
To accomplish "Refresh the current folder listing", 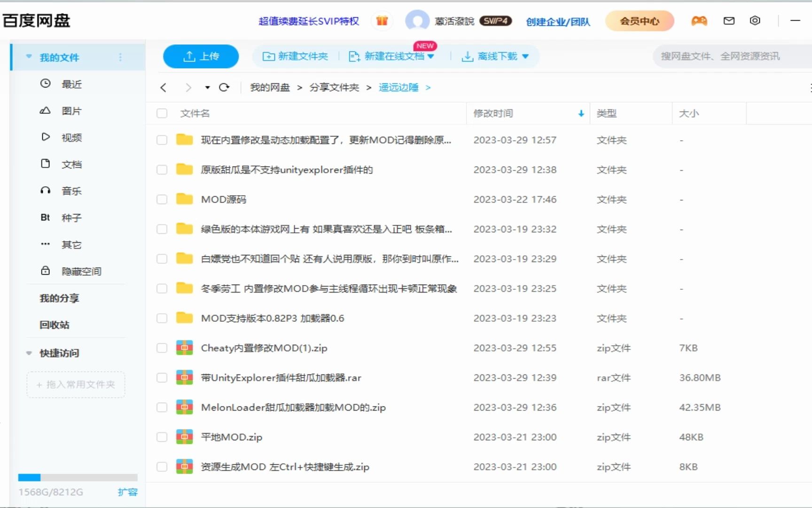I will pyautogui.click(x=224, y=87).
